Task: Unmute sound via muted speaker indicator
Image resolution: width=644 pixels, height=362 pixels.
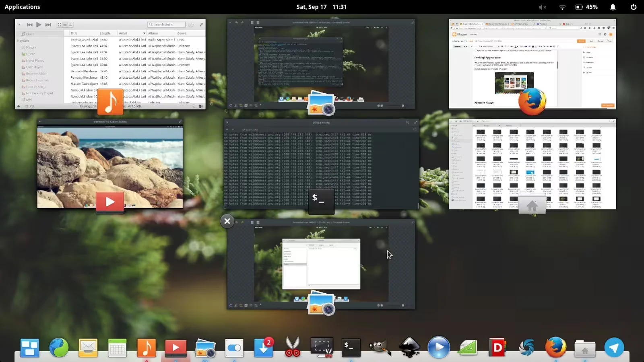Action: coord(543,7)
